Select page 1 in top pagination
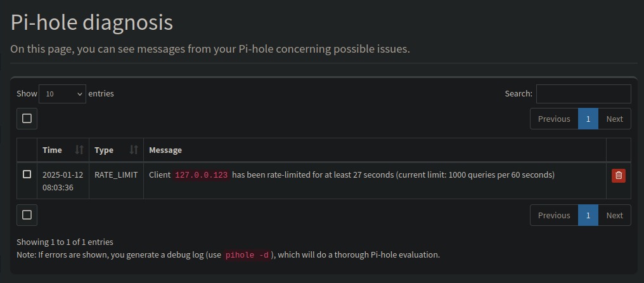The image size is (644, 283). click(588, 119)
